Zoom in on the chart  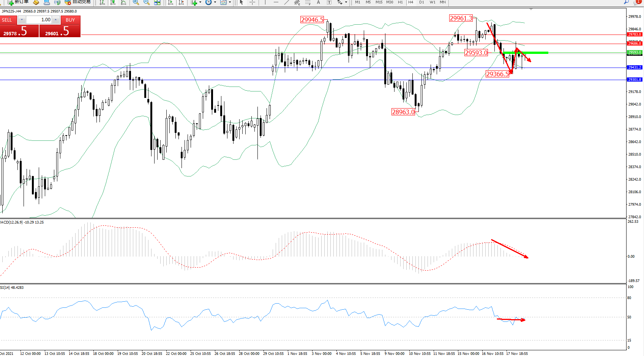(136, 3)
